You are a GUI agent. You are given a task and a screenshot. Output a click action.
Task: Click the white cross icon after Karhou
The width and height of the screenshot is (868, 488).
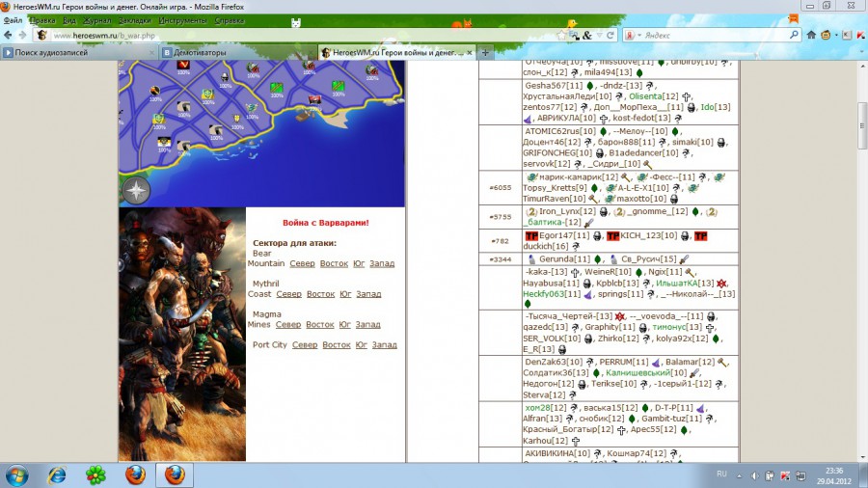pyautogui.click(x=576, y=442)
